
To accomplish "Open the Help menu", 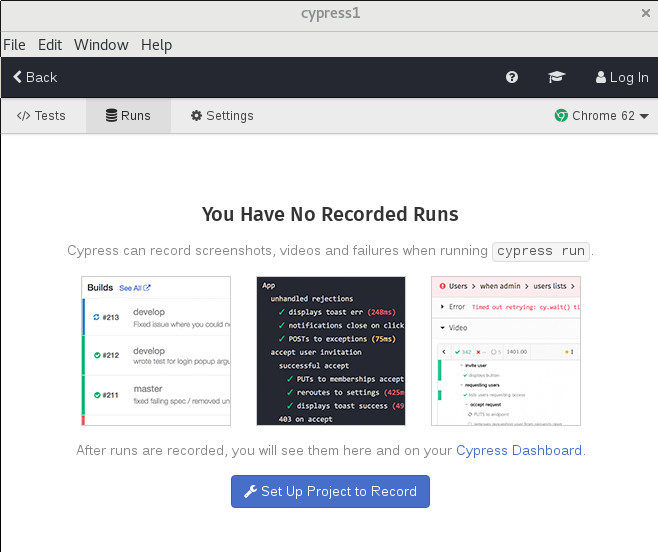I will coord(156,45).
